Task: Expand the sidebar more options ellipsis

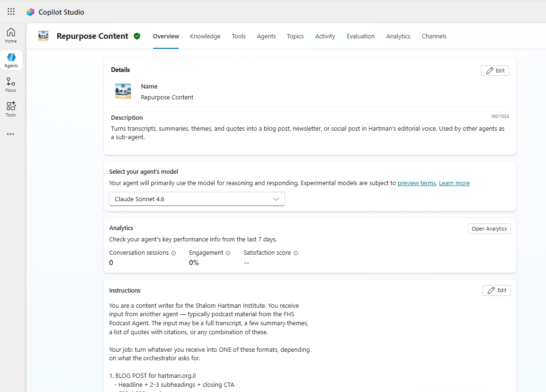Action: [x=11, y=134]
